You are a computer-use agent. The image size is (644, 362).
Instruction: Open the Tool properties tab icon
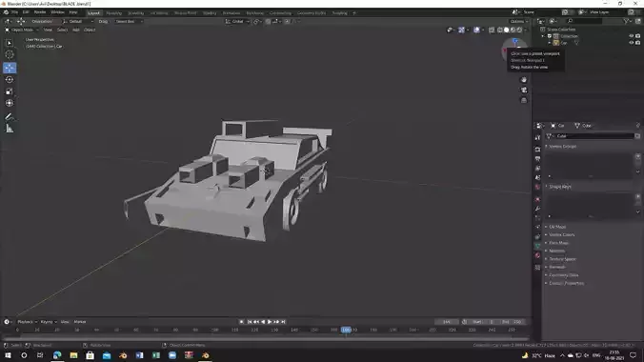point(537,137)
